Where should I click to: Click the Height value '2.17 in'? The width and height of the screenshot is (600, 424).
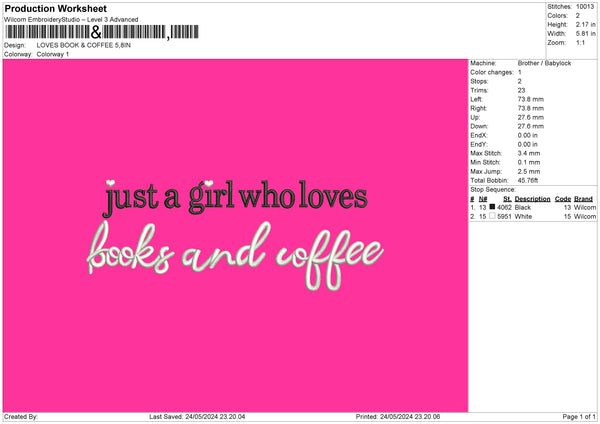click(585, 24)
